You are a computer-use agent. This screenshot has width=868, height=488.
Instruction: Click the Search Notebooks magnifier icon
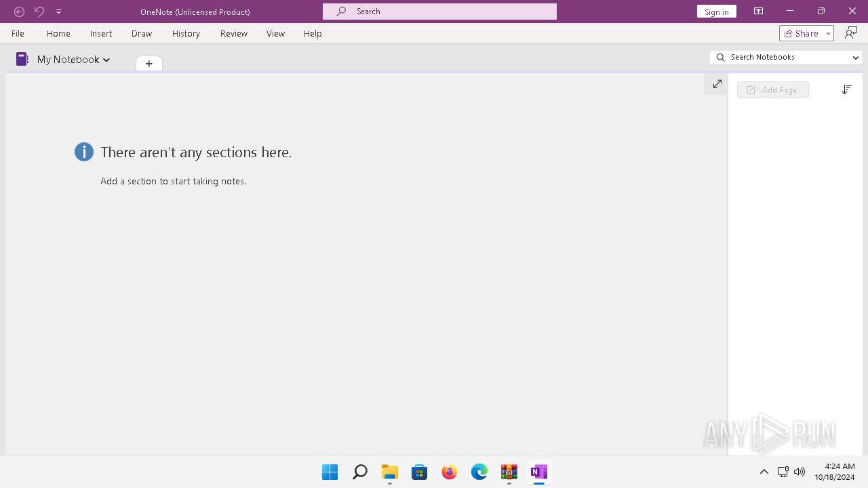pyautogui.click(x=721, y=58)
